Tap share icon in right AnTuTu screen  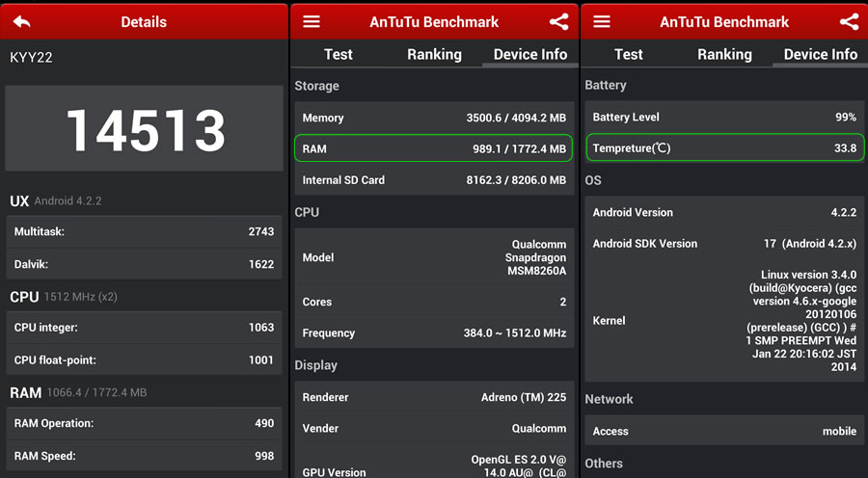pos(849,21)
